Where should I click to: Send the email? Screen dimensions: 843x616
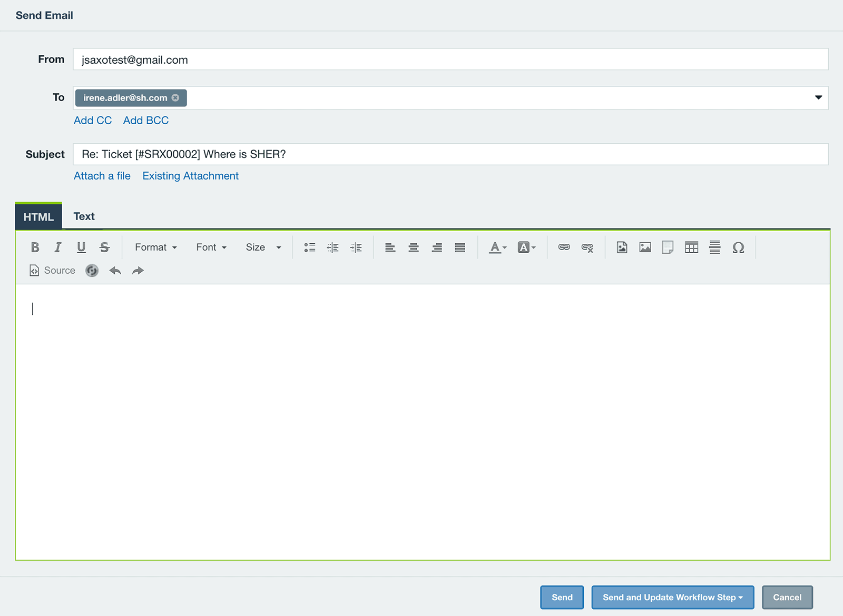tap(562, 598)
